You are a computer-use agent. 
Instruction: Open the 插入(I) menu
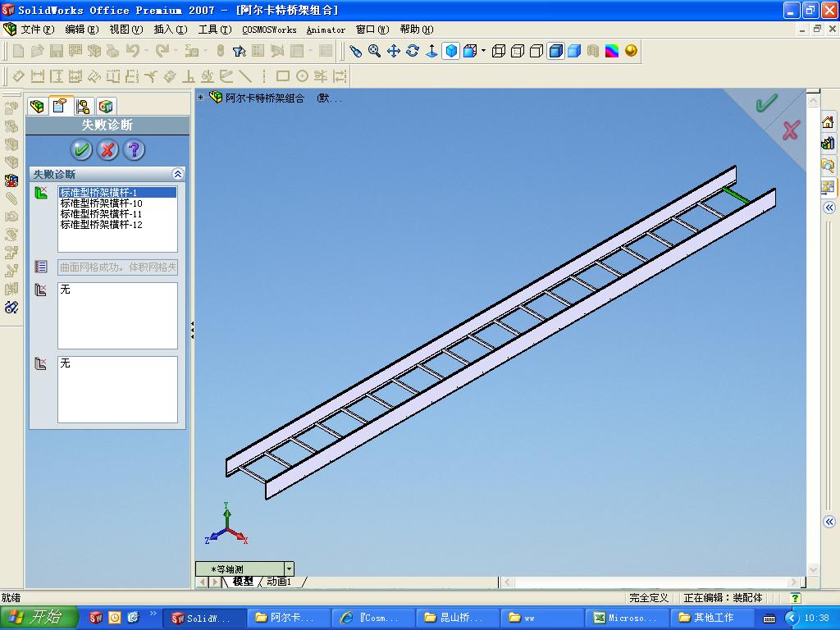pyautogui.click(x=171, y=30)
